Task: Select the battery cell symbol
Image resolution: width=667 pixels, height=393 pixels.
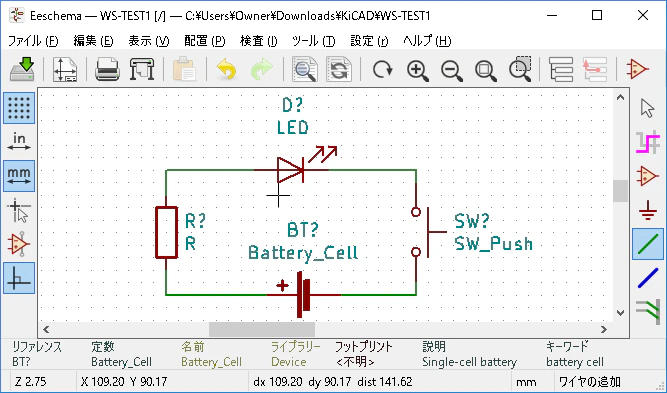Action: (304, 294)
